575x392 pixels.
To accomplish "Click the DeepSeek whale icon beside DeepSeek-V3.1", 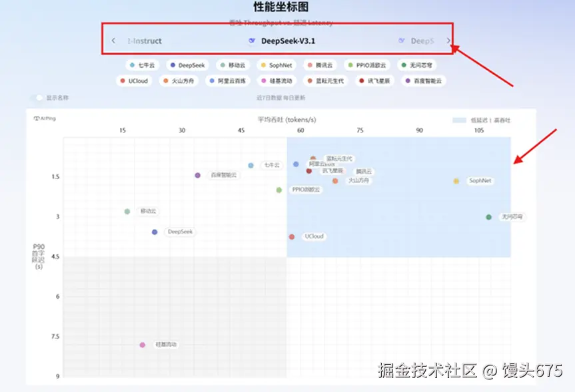I will (x=252, y=41).
